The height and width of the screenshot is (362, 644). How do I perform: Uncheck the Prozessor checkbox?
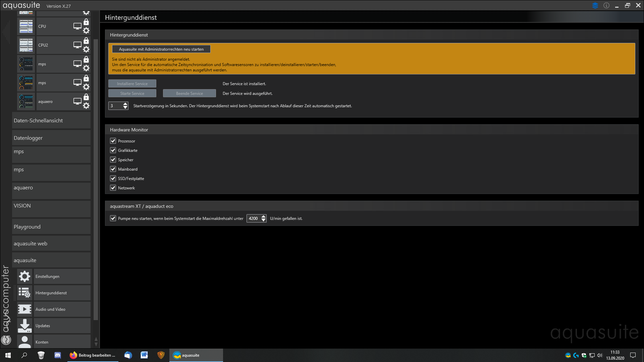tap(113, 141)
